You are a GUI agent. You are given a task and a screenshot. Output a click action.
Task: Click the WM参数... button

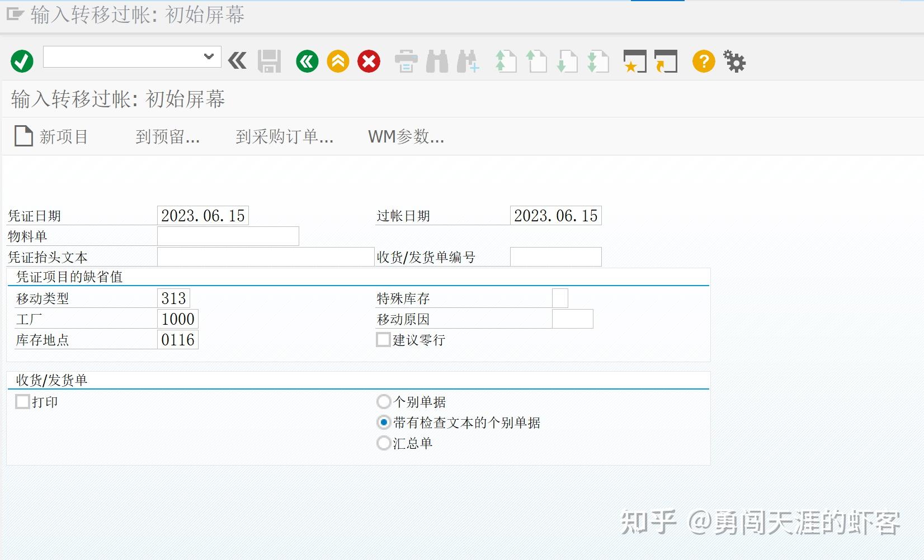[406, 137]
